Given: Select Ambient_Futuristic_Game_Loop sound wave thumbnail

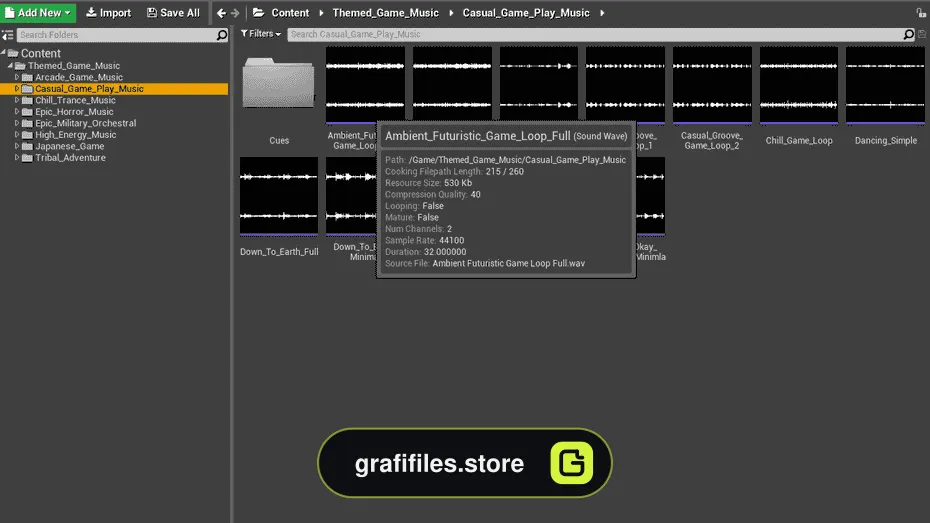Looking at the screenshot, I should pos(365,85).
